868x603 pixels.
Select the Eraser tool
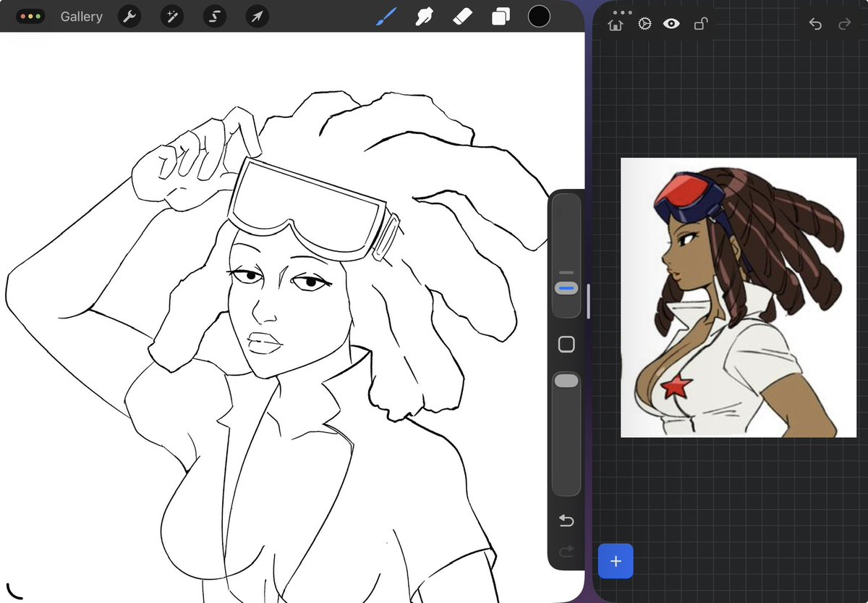tap(462, 16)
